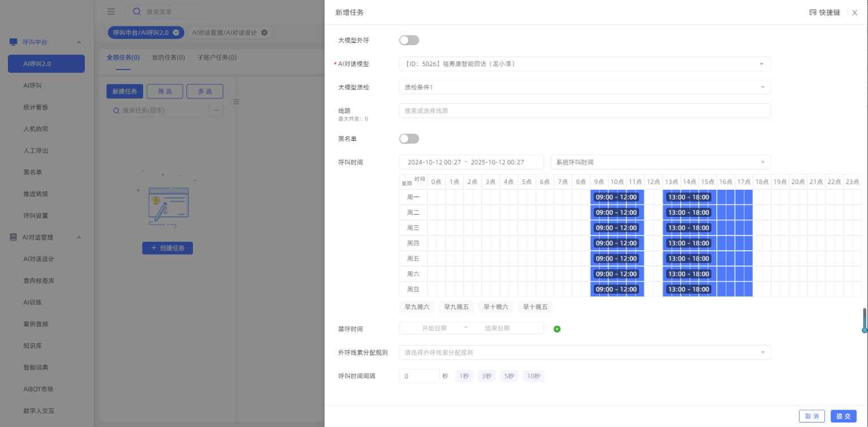868x427 pixels.
Task: Click the 线路 search input field
Action: [x=585, y=111]
